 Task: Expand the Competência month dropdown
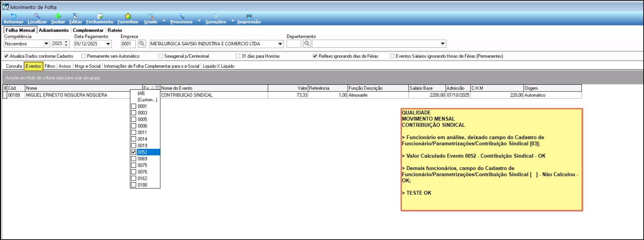46,44
